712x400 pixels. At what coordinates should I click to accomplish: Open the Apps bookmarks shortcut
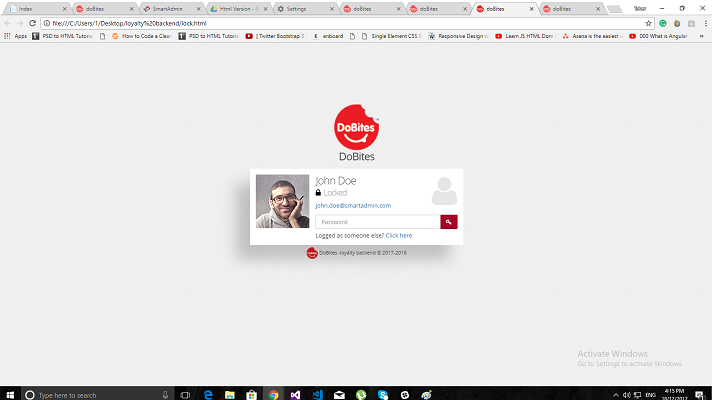tap(15, 36)
